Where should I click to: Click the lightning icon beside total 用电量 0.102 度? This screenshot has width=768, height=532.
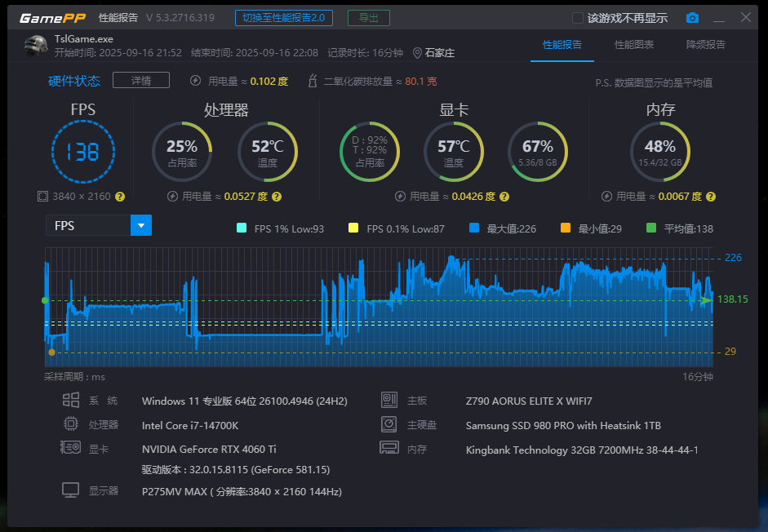pos(195,81)
